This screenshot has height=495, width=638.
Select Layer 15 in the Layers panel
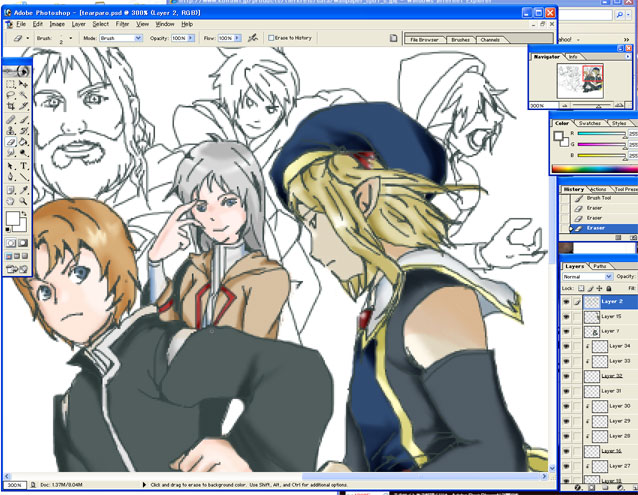(x=611, y=316)
